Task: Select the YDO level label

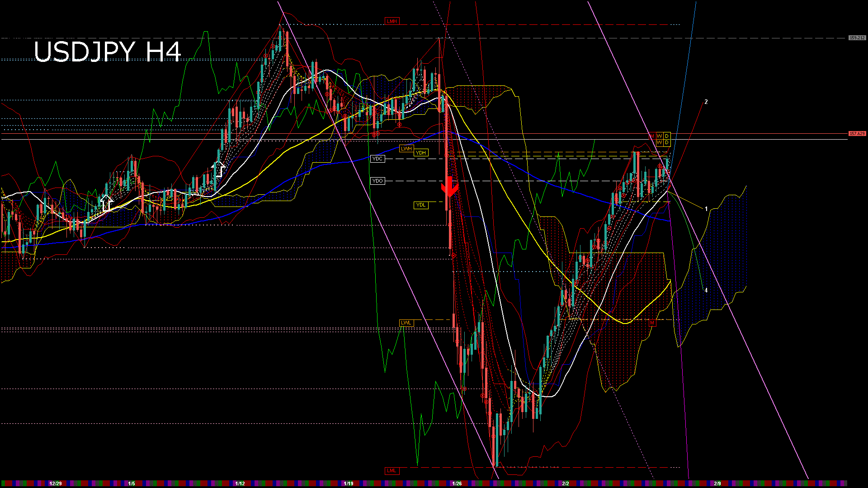Action: pyautogui.click(x=377, y=181)
